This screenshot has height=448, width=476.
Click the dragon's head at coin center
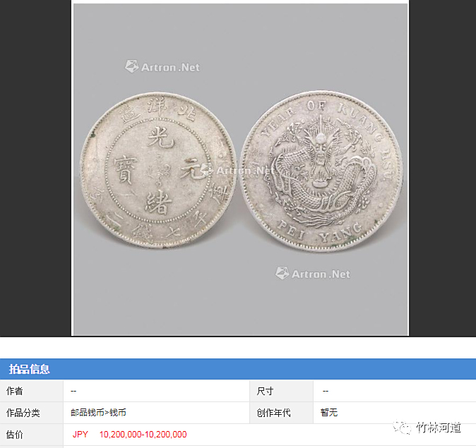319,158
